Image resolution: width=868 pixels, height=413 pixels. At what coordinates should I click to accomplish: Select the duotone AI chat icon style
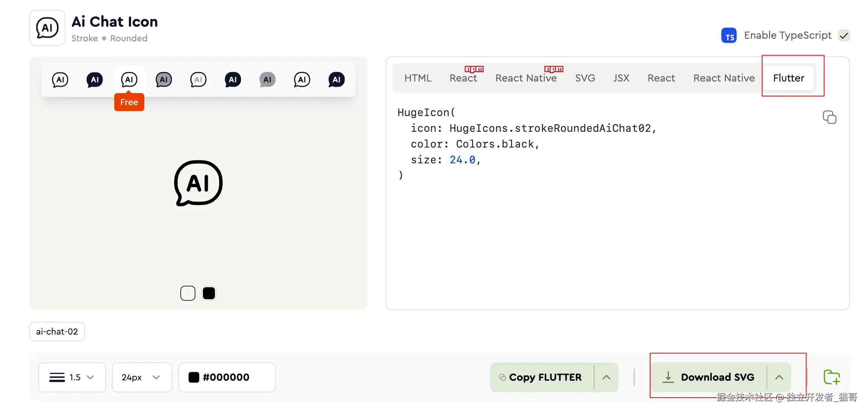coord(163,79)
